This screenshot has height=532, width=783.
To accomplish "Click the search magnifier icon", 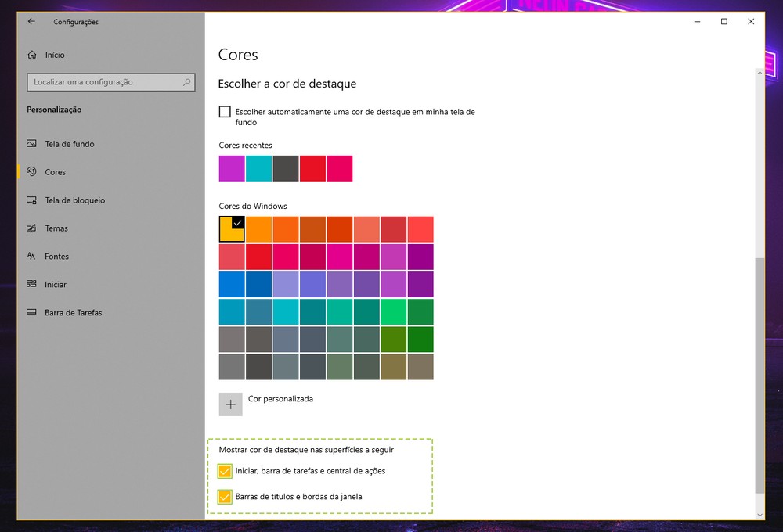I will (x=187, y=82).
